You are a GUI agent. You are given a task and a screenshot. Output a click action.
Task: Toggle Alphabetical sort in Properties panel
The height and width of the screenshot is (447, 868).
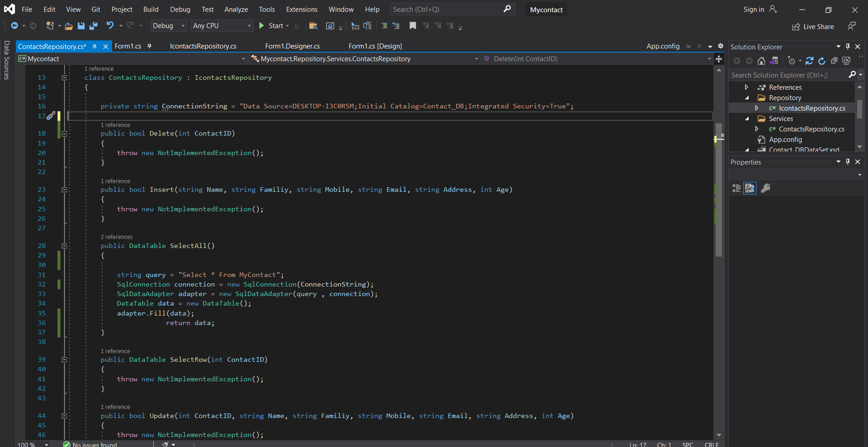pyautogui.click(x=750, y=188)
